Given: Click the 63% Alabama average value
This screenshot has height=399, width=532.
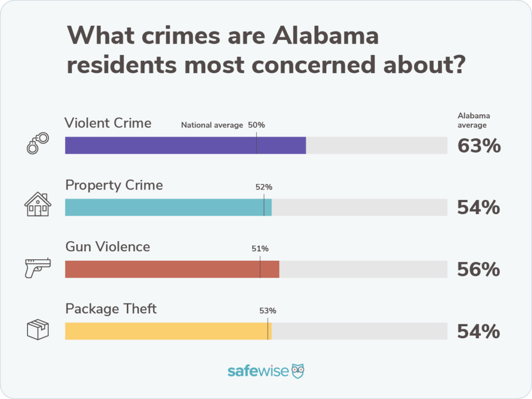Looking at the screenshot, I should pos(478,146).
